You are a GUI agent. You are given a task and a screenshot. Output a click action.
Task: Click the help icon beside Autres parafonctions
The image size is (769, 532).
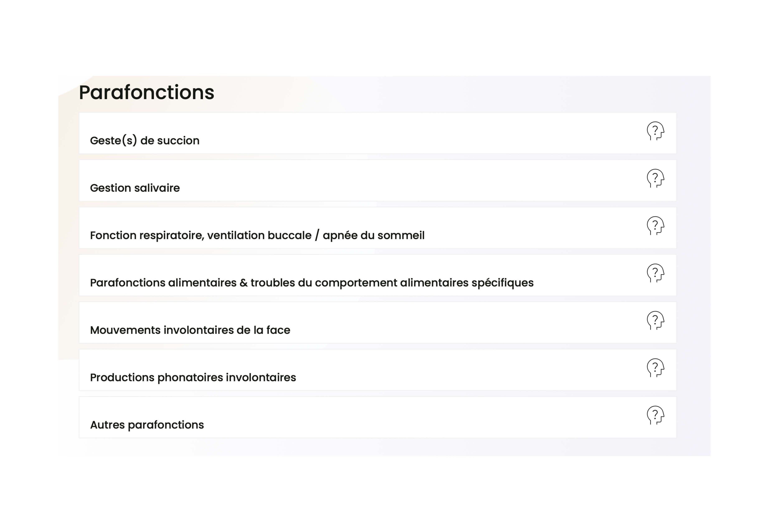coord(655,415)
